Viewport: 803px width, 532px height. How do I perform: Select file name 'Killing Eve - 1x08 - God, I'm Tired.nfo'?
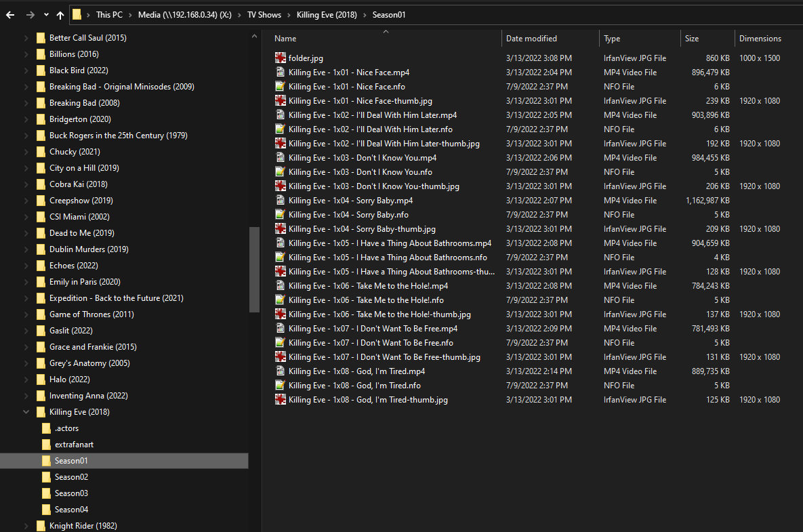[x=354, y=385]
